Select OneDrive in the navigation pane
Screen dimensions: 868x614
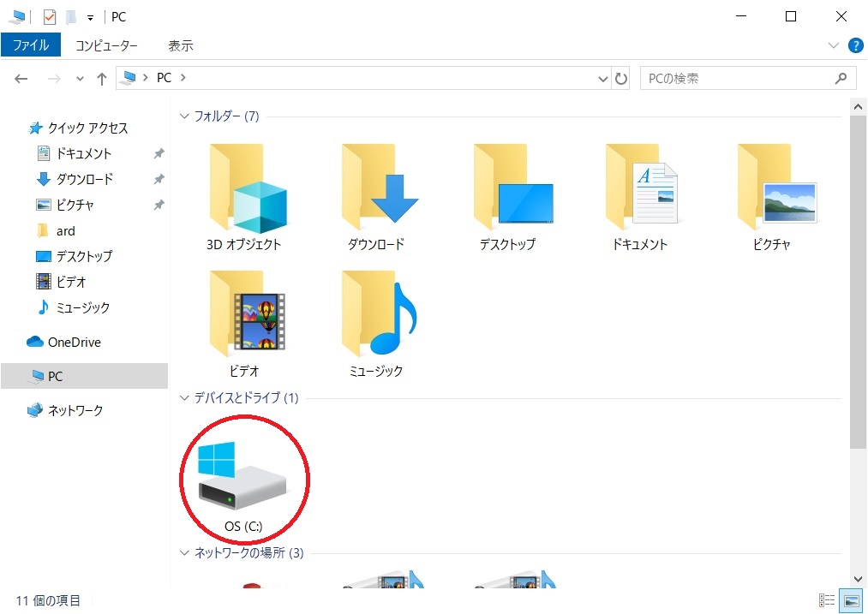(x=74, y=343)
